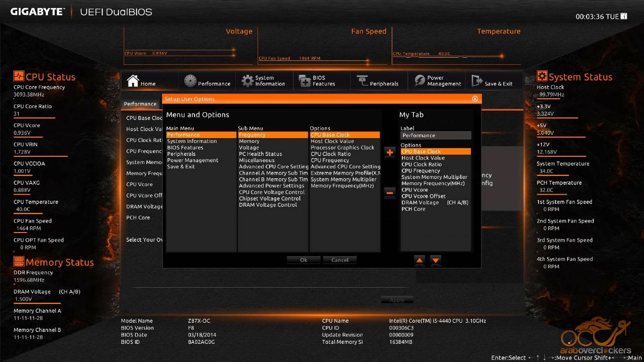This screenshot has width=644, height=362.
Task: Close the Setup User Options dialog
Action: point(475,99)
